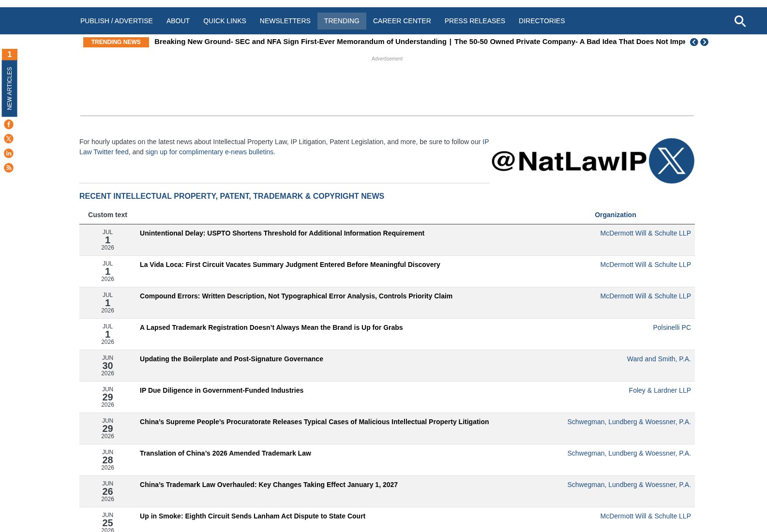Open the Breaking New Ground SEC headline
767x532 pixels.
pyautogui.click(x=300, y=42)
